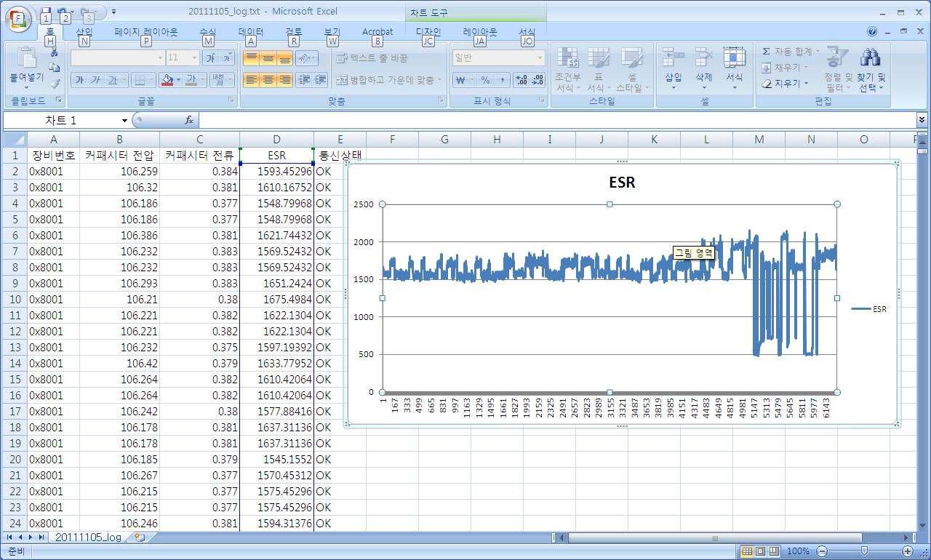Open chart tools Design (디자인) tab

(428, 32)
